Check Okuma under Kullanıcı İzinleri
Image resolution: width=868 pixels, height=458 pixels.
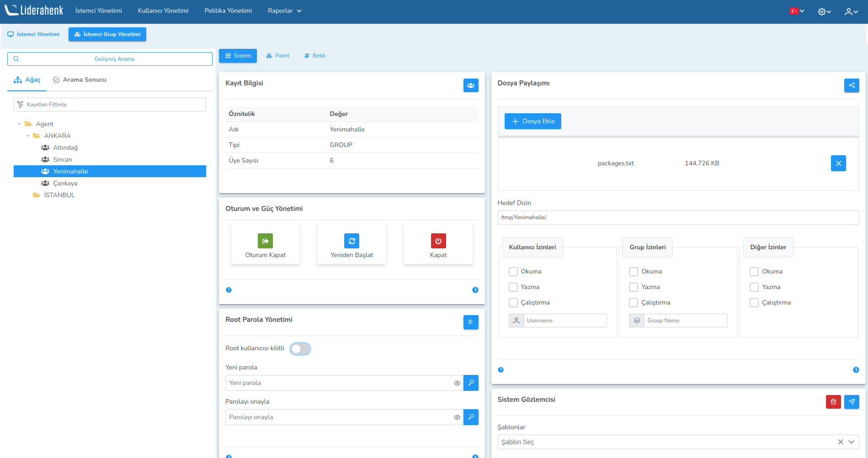513,272
